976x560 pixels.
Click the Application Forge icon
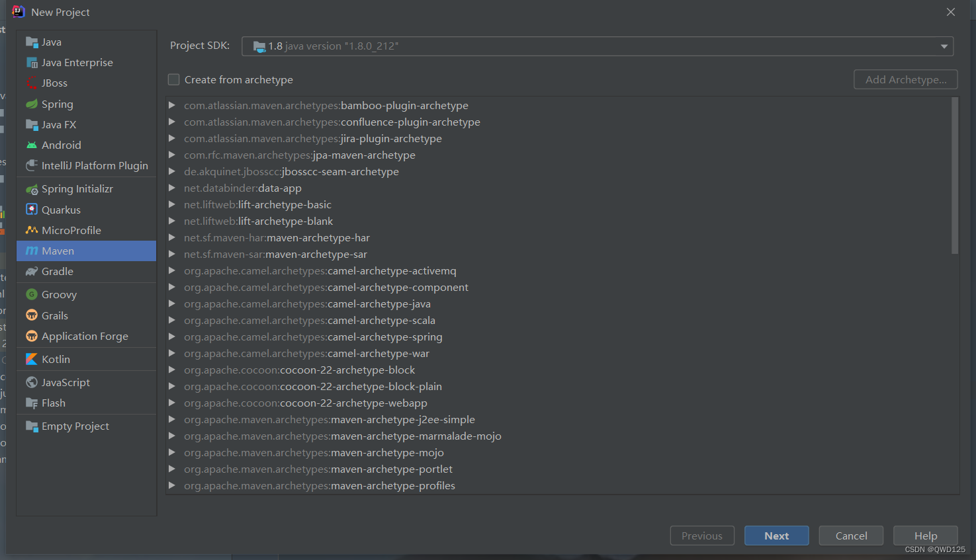click(x=32, y=336)
